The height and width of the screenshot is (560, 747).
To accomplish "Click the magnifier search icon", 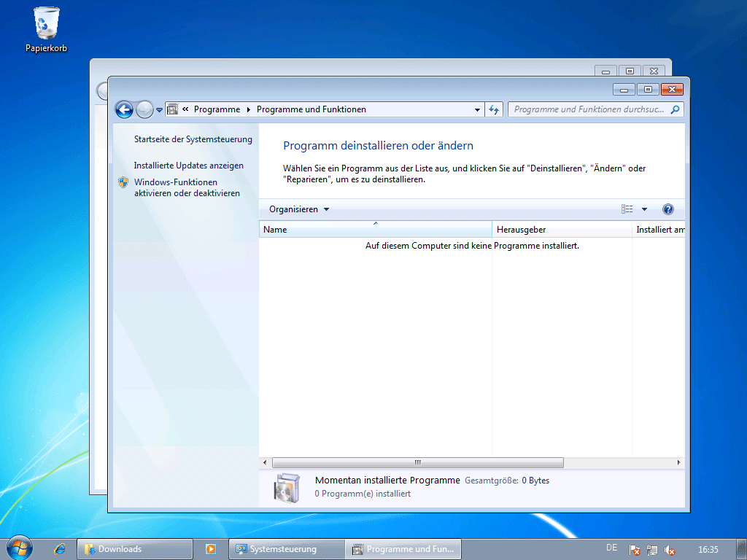I will click(x=675, y=109).
